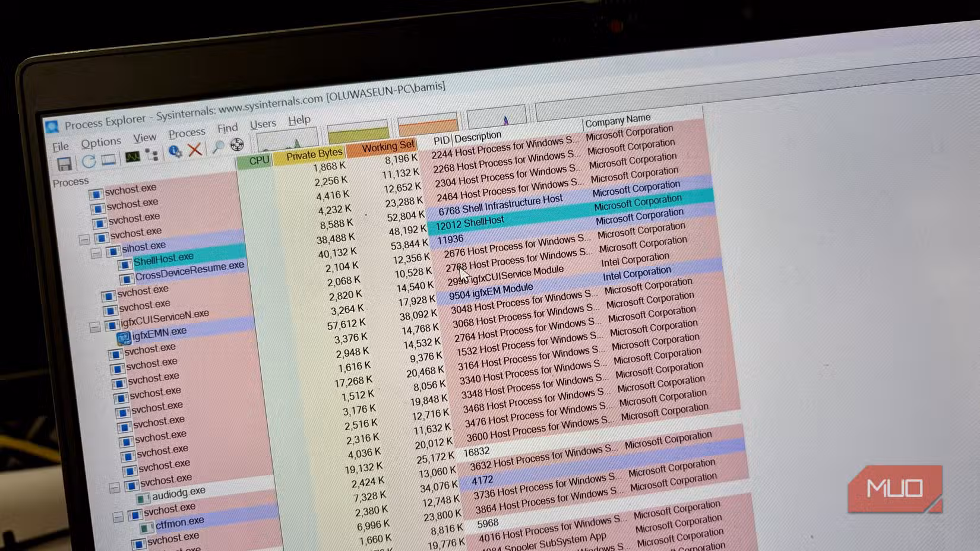Open the Users menu
Viewport: 980px width, 551px height.
pyautogui.click(x=263, y=124)
